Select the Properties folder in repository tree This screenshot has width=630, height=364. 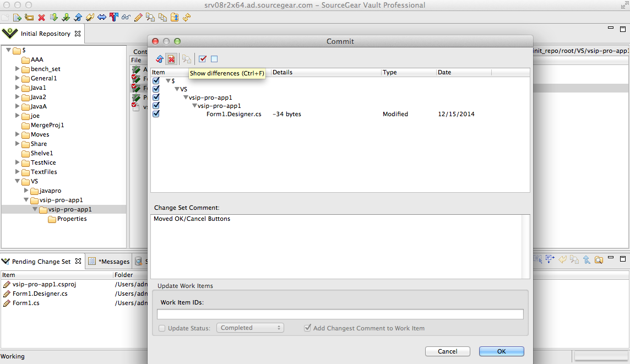(x=72, y=219)
